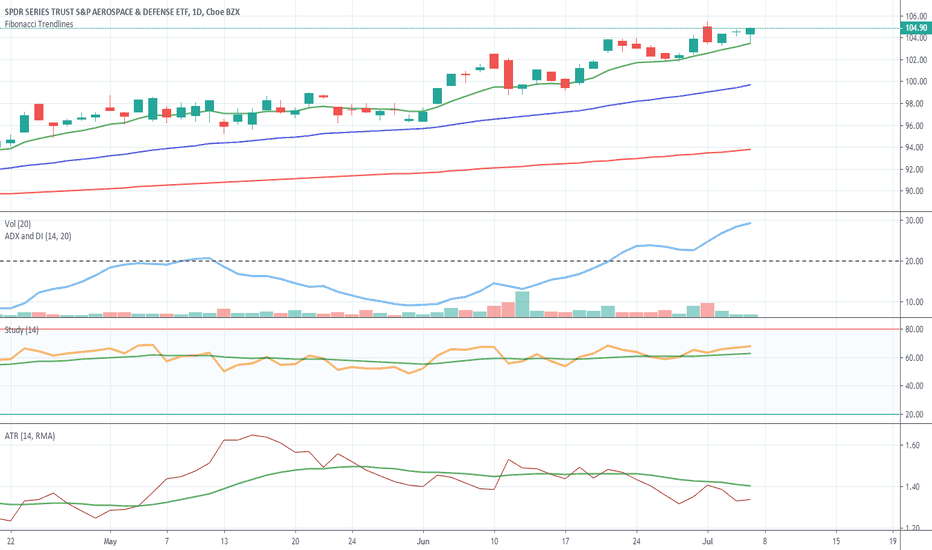This screenshot has width=932, height=550.
Task: Click 102.00 on the price axis
Action: pyautogui.click(x=916, y=60)
